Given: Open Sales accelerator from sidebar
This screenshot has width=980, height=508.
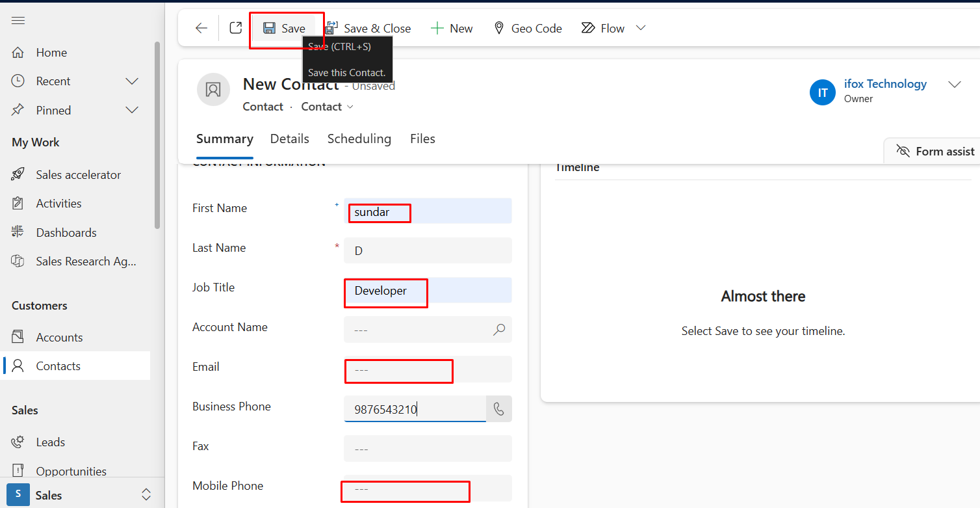Looking at the screenshot, I should pos(78,174).
